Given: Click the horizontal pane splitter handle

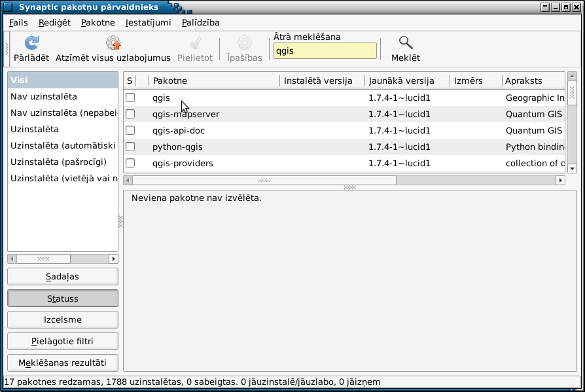Looking at the screenshot, I should 349,187.
